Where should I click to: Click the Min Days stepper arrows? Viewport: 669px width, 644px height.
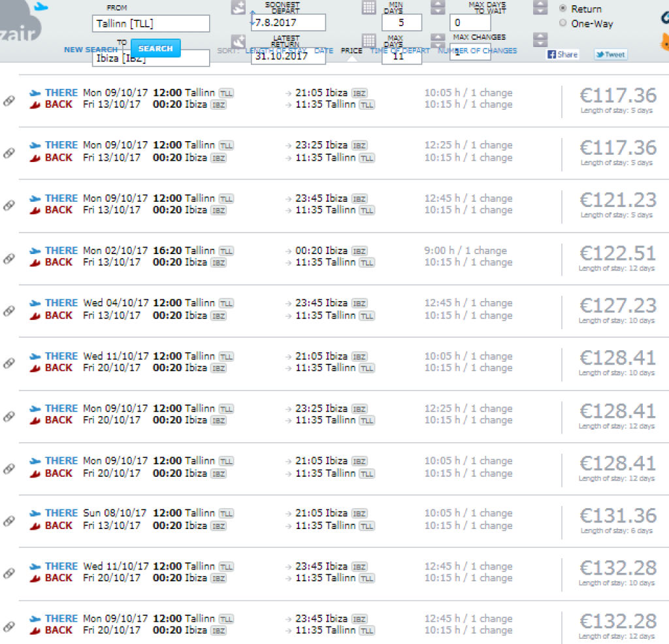pyautogui.click(x=438, y=8)
